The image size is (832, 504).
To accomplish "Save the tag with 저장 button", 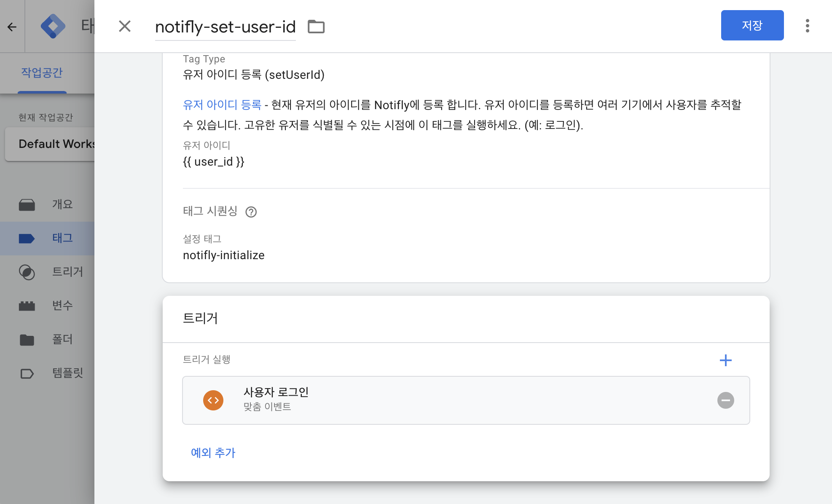I will [752, 25].
